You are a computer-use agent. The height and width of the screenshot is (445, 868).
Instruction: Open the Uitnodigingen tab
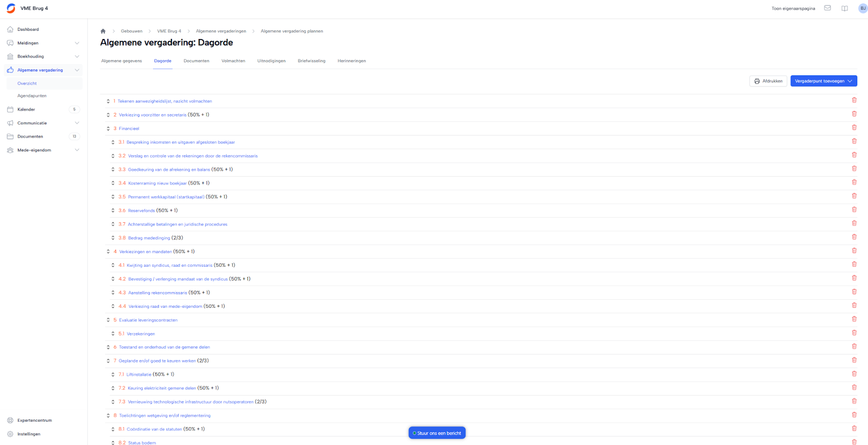click(271, 61)
